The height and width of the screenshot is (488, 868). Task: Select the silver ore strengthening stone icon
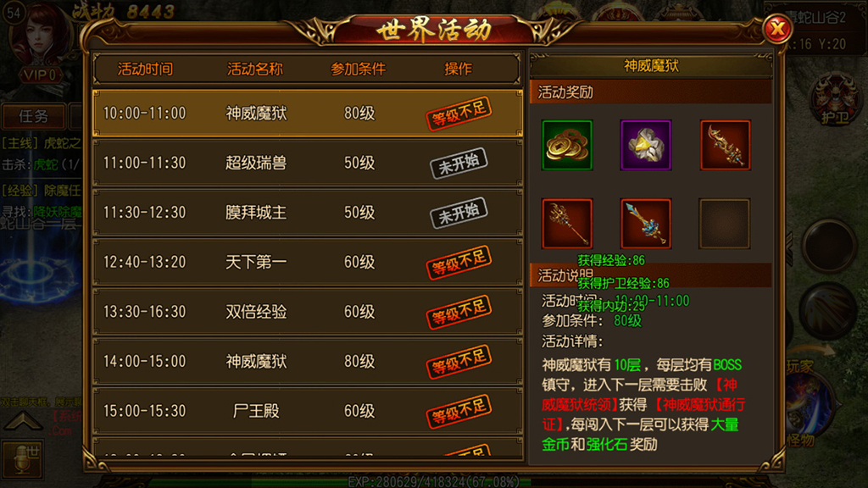[645, 145]
